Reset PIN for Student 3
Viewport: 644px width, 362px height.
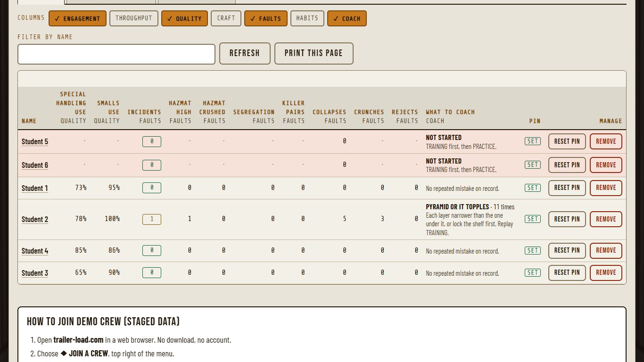[x=567, y=272]
